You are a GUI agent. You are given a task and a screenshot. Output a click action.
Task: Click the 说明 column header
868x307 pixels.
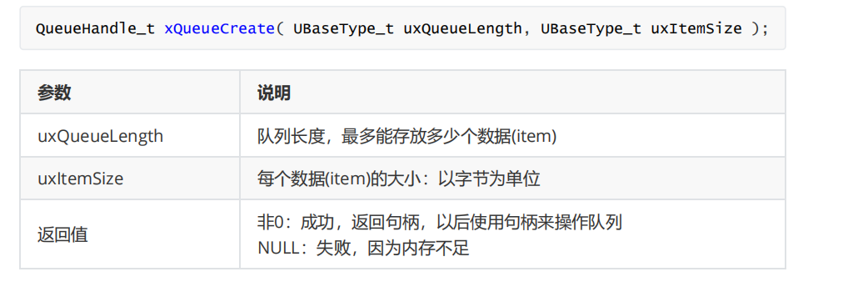click(x=274, y=93)
